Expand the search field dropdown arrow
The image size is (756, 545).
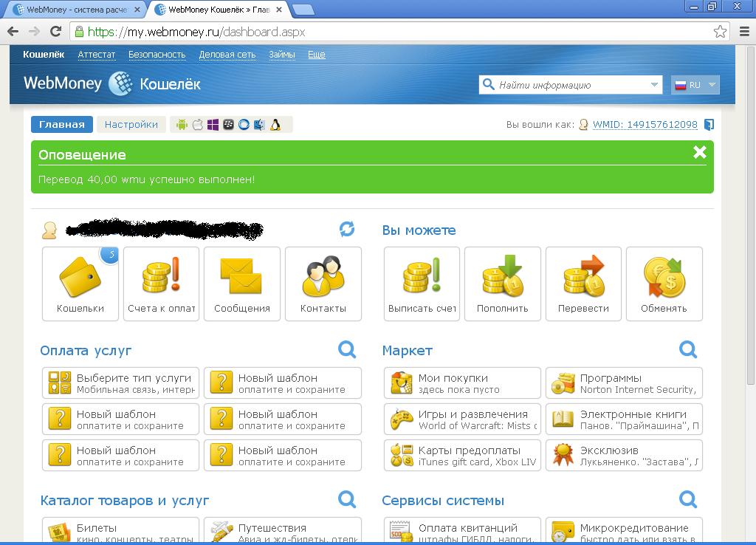654,85
